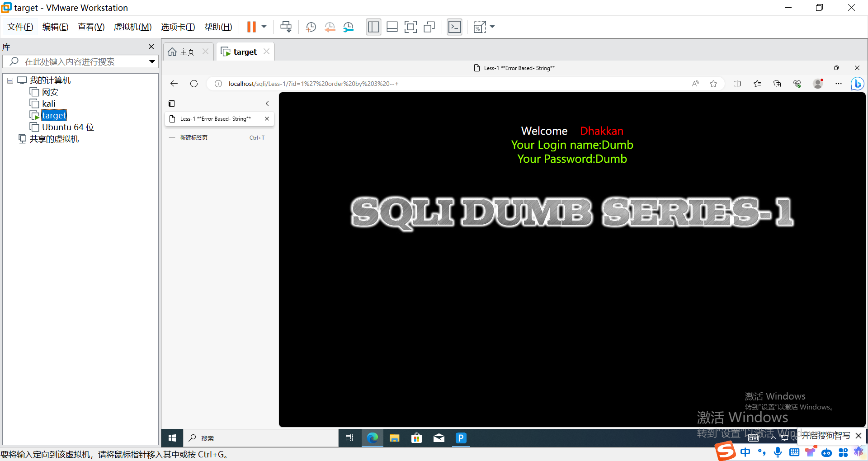Open Microsoft Edge from the VM taskbar
The height and width of the screenshot is (461, 868).
[x=372, y=438]
